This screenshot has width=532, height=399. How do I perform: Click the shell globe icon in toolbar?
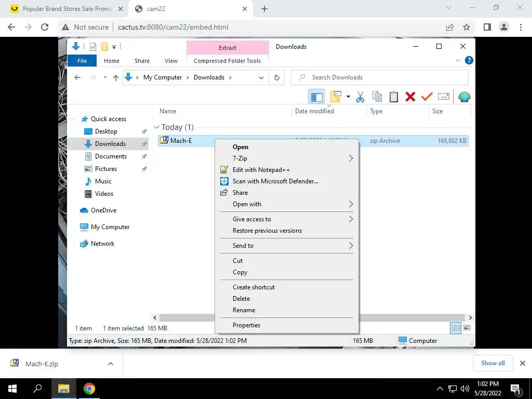(x=464, y=97)
